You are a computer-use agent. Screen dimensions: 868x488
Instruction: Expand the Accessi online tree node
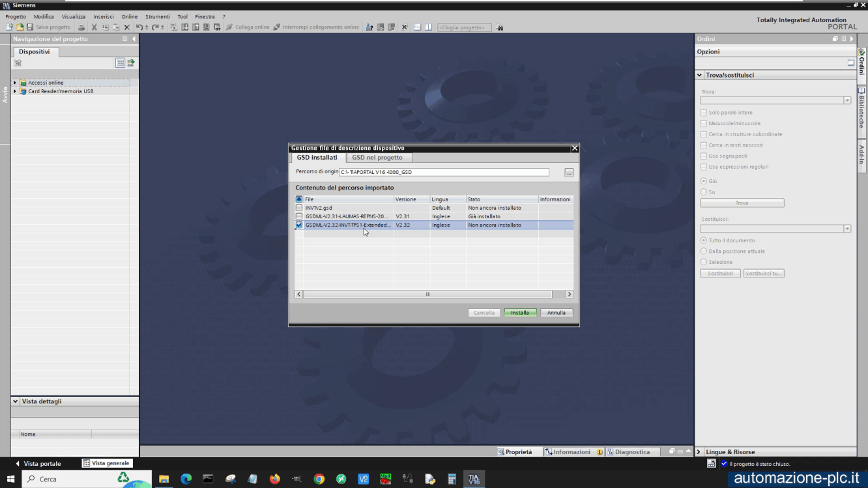tap(15, 83)
